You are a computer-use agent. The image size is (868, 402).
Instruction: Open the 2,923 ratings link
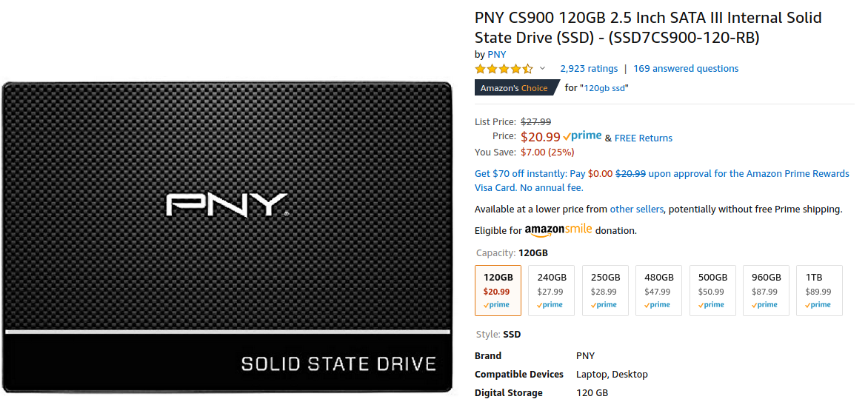pos(589,69)
